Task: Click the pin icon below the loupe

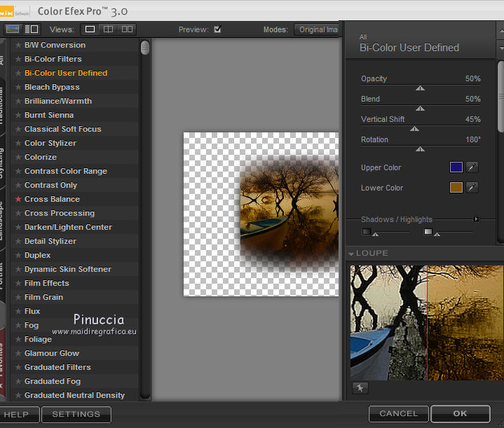Action: click(360, 388)
